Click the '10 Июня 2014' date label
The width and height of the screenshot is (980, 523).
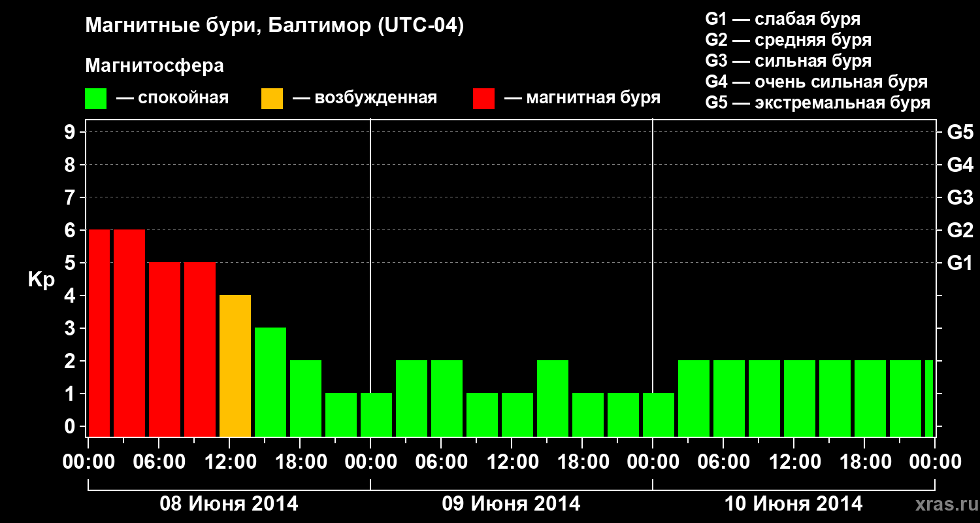tap(794, 504)
